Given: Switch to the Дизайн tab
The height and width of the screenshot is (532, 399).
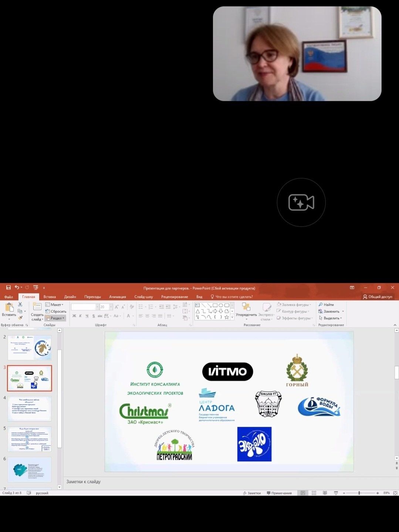Looking at the screenshot, I should (x=70, y=297).
